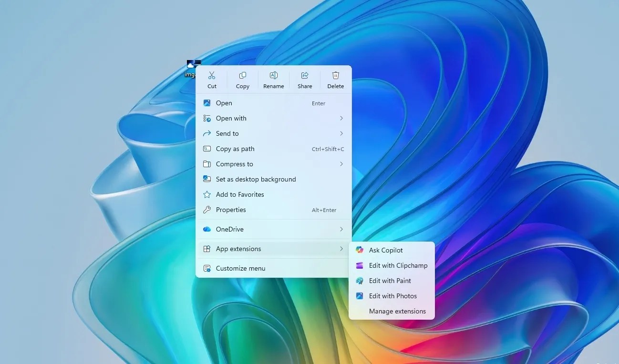The height and width of the screenshot is (364, 619).
Task: Click the OneDrive label text
Action: click(x=230, y=229)
